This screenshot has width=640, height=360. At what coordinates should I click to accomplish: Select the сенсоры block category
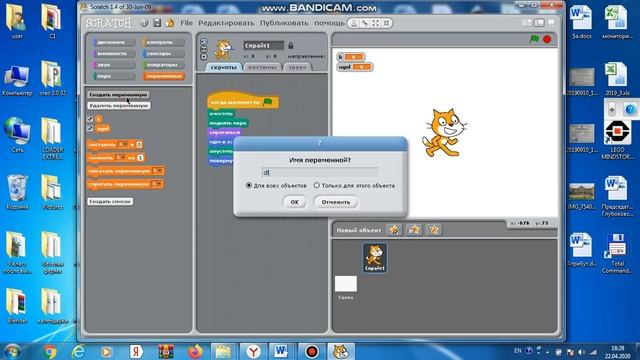point(163,53)
